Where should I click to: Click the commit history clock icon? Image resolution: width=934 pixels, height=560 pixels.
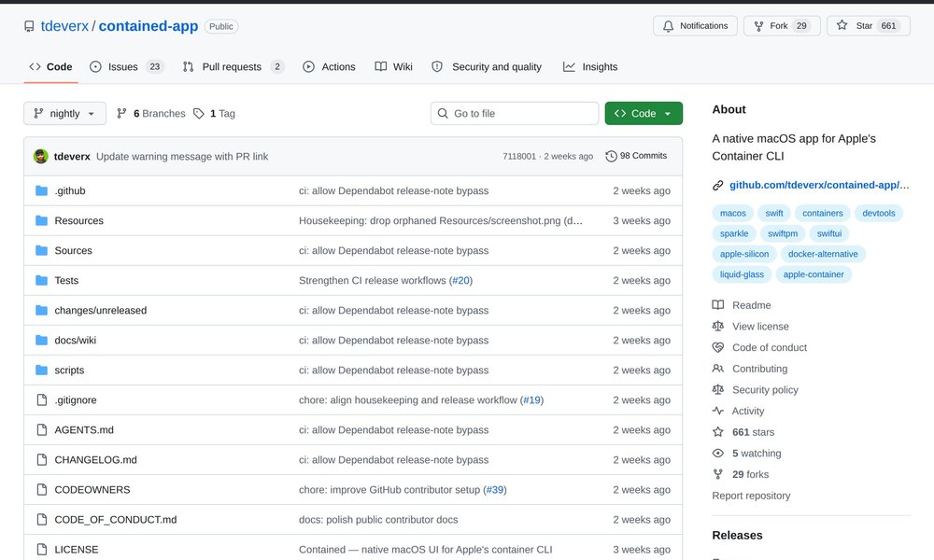[x=611, y=156]
